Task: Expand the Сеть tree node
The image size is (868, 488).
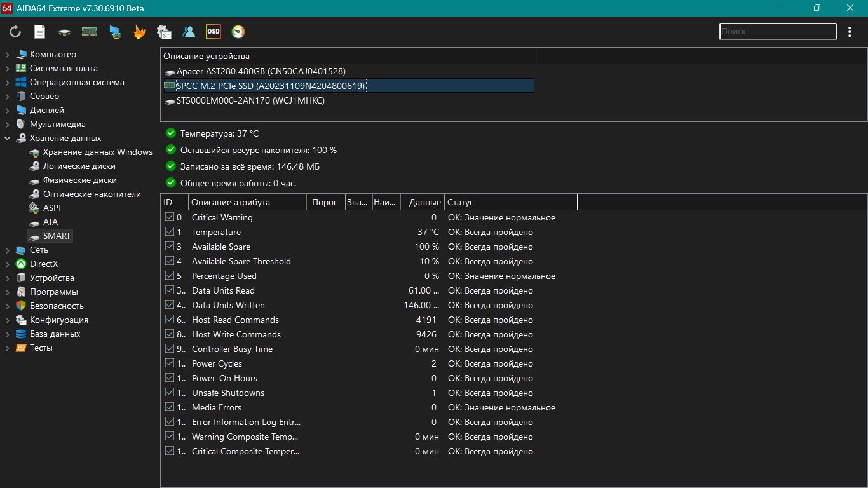Action: tap(8, 250)
